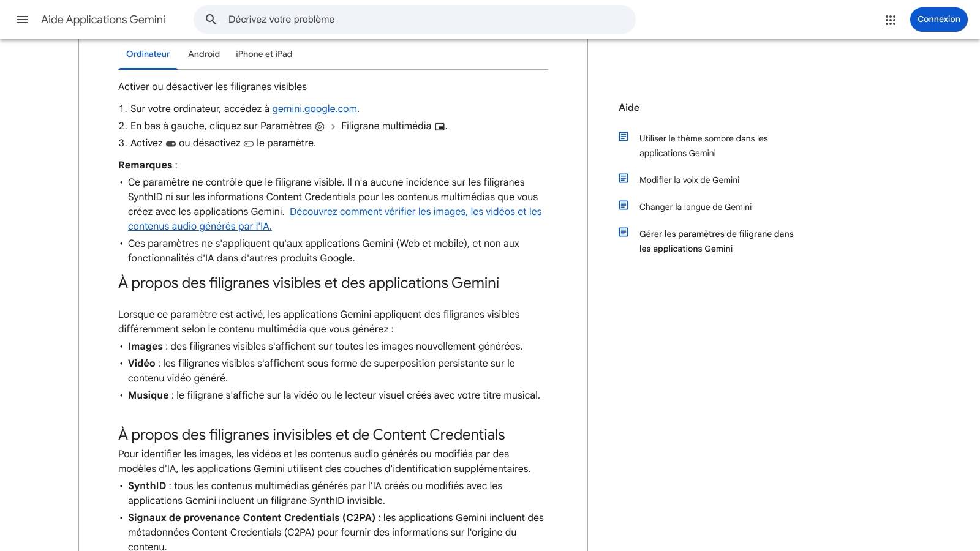Screen dimensions: 980x551
Task: Switch to the Android tab
Action: tap(204, 54)
